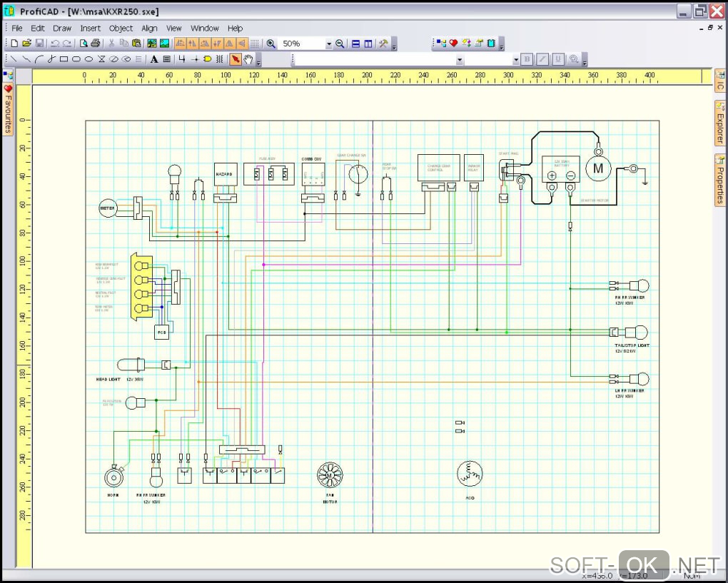Toggle Bold text formatting
Viewport: 728px width, 583px height.
point(527,59)
